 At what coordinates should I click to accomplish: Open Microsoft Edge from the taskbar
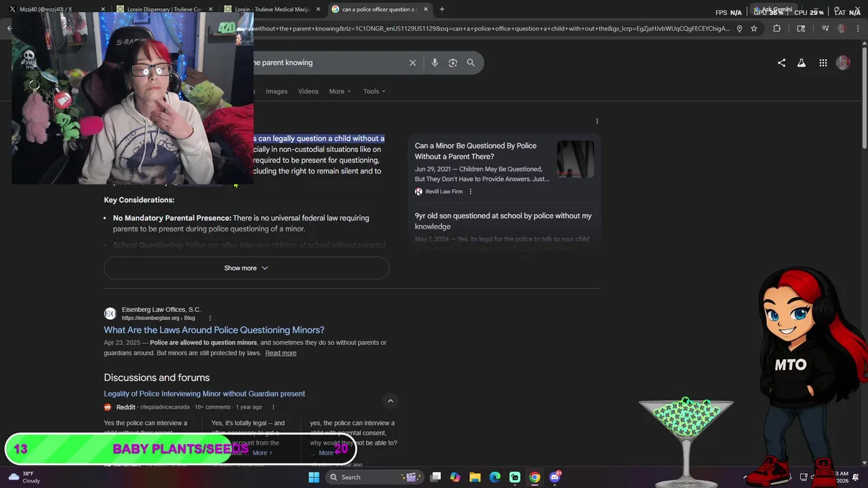pos(495,477)
